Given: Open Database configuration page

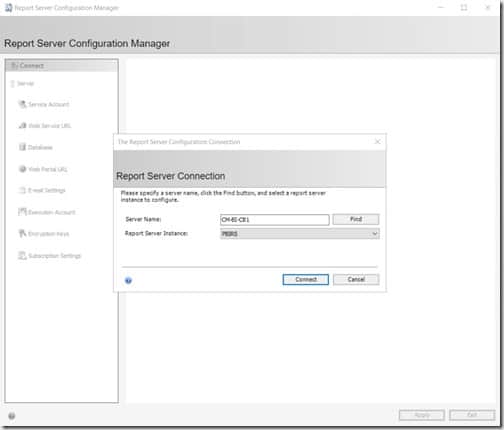Looking at the screenshot, I should 40,147.
